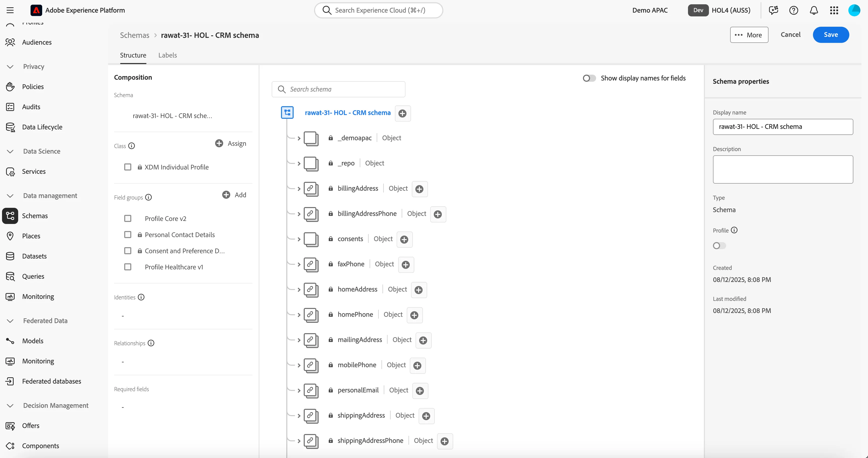Image resolution: width=868 pixels, height=458 pixels.
Task: Click the Search schema input field
Action: coord(338,89)
